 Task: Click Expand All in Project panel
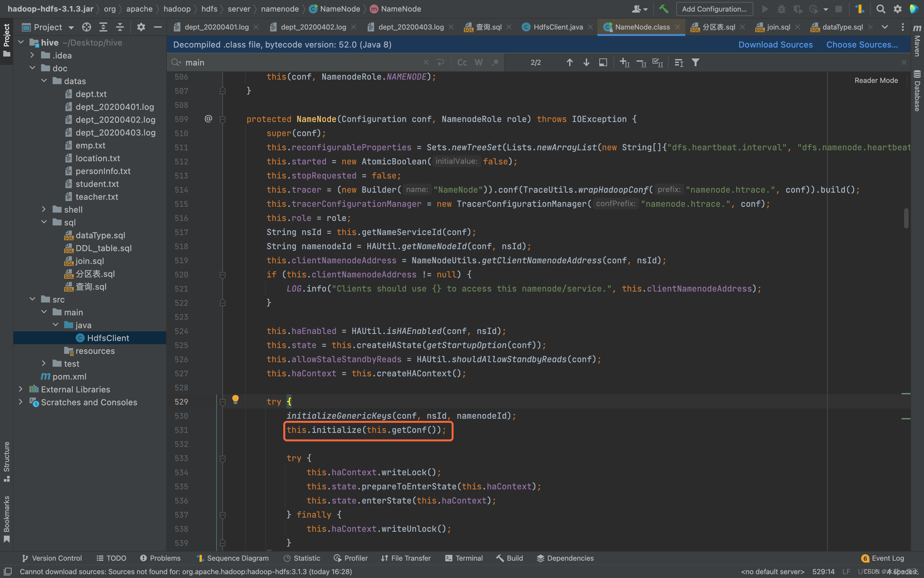(103, 27)
